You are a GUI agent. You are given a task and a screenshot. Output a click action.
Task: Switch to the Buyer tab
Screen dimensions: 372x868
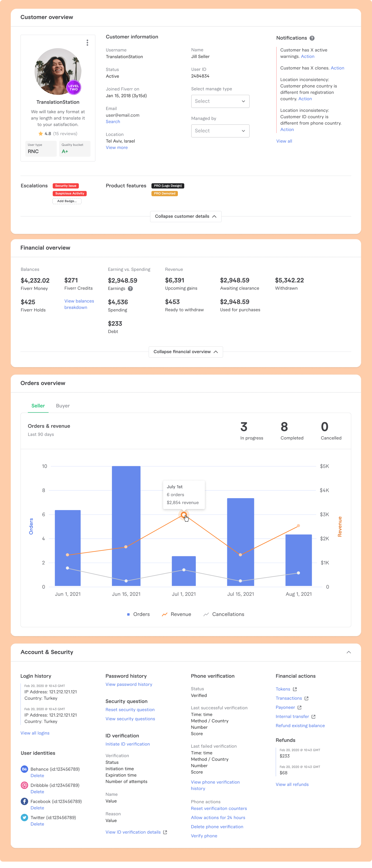pos(63,406)
